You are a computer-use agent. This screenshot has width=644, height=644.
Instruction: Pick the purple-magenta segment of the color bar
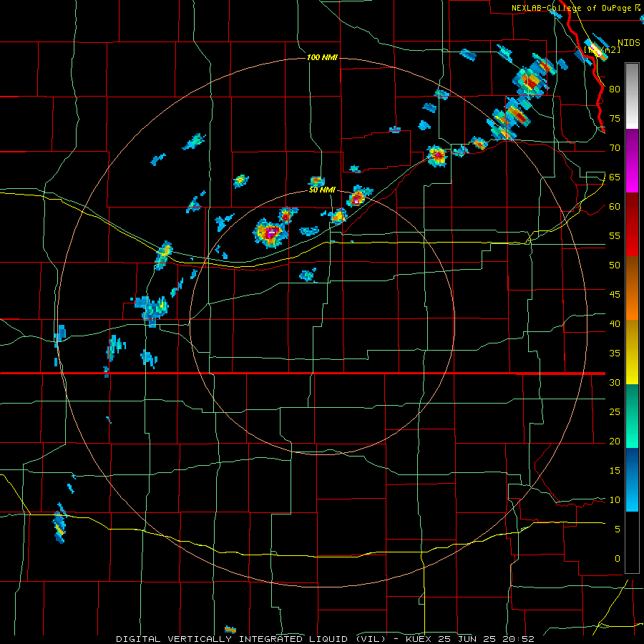(x=632, y=160)
